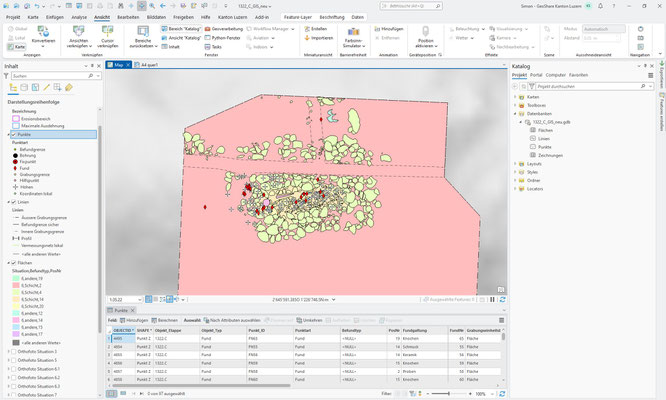Click the Hinzufügen field button in table

click(136, 320)
